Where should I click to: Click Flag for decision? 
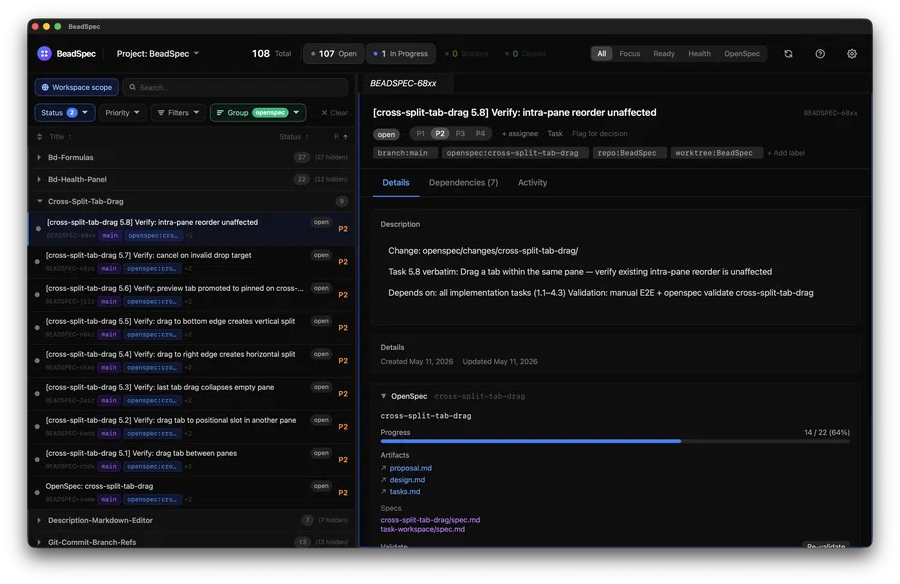pyautogui.click(x=599, y=133)
